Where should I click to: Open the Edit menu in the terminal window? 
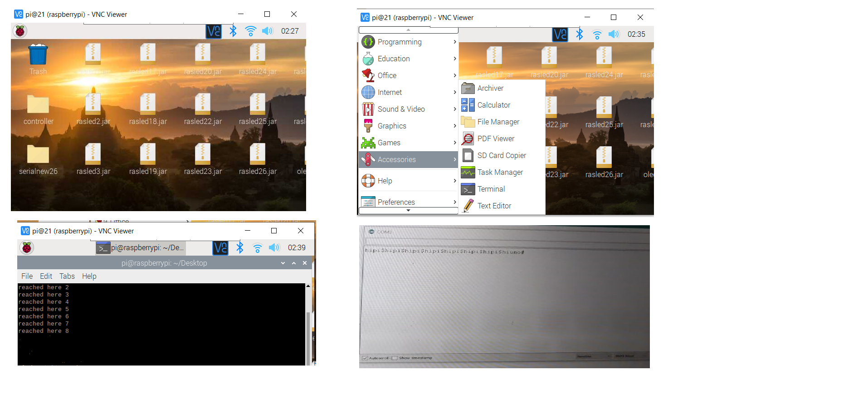[x=46, y=276]
